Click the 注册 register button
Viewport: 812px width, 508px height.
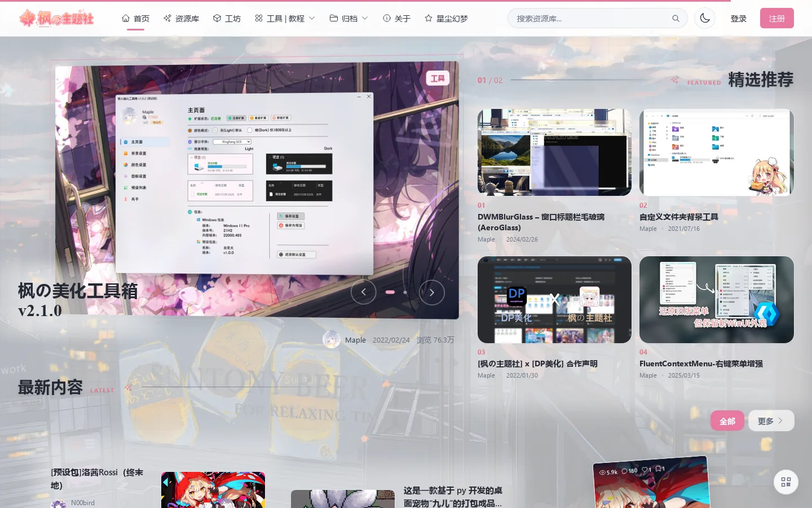[777, 18]
